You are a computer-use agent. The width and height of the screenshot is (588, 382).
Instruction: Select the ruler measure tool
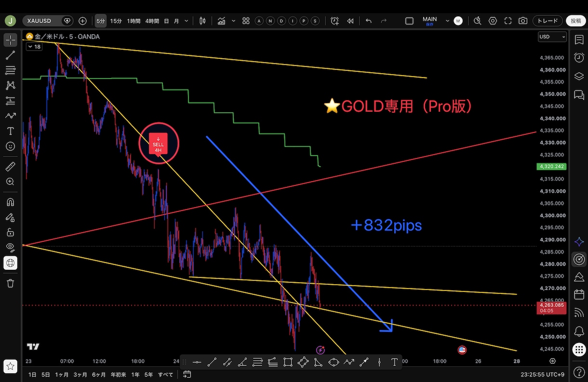point(10,167)
